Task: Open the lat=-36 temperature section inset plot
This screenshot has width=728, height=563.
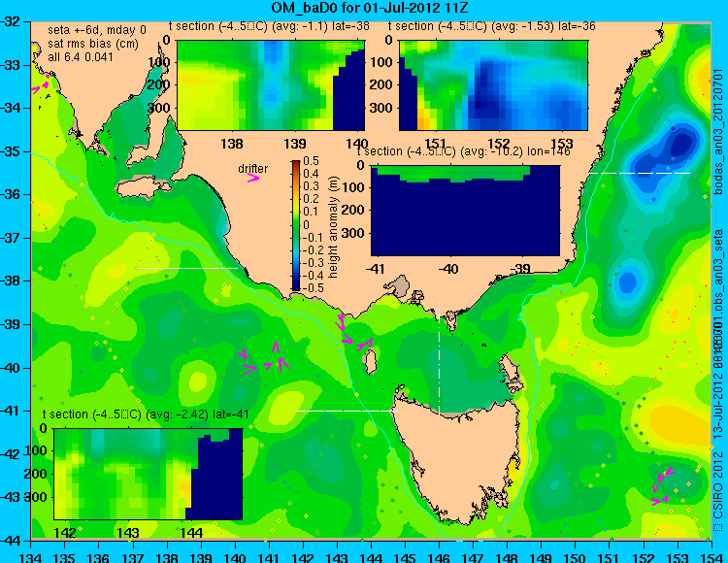Action: pyautogui.click(x=493, y=85)
